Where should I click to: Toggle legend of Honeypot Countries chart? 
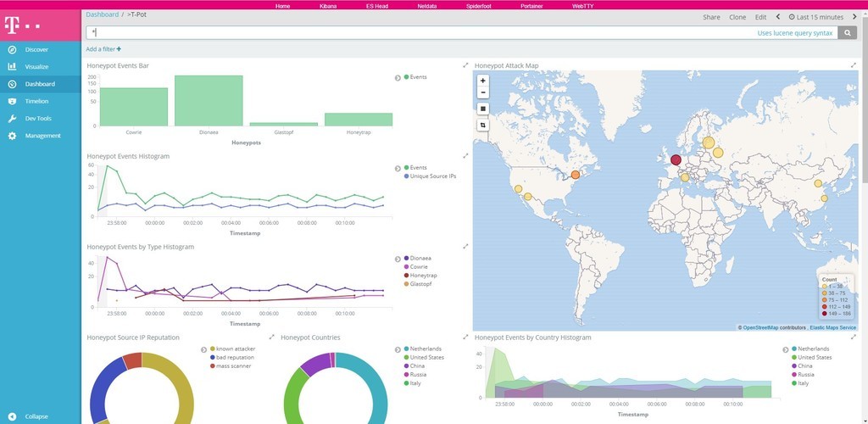(x=398, y=349)
